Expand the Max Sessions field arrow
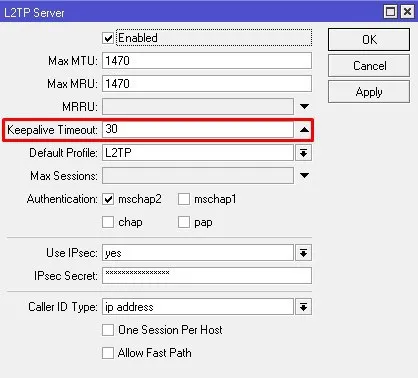This screenshot has height=378, width=418. pos(304,176)
